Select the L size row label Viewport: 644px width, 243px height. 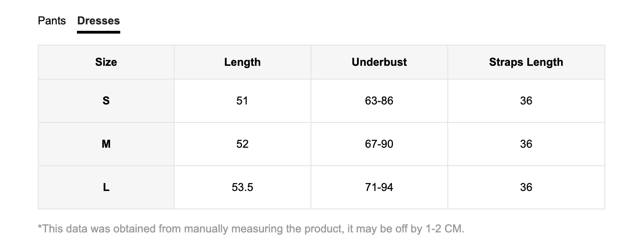tap(106, 187)
